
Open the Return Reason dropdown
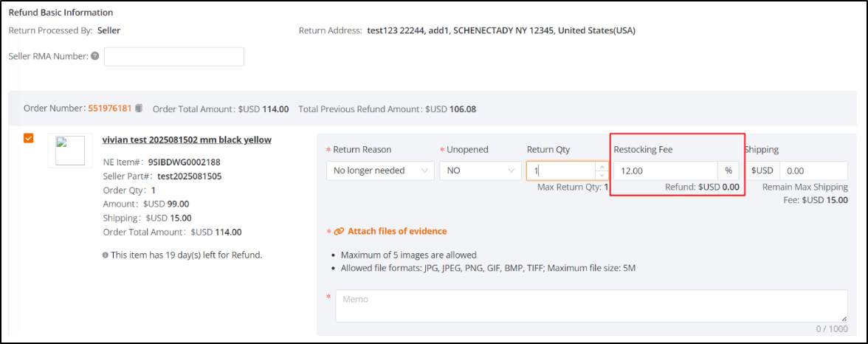tap(380, 171)
